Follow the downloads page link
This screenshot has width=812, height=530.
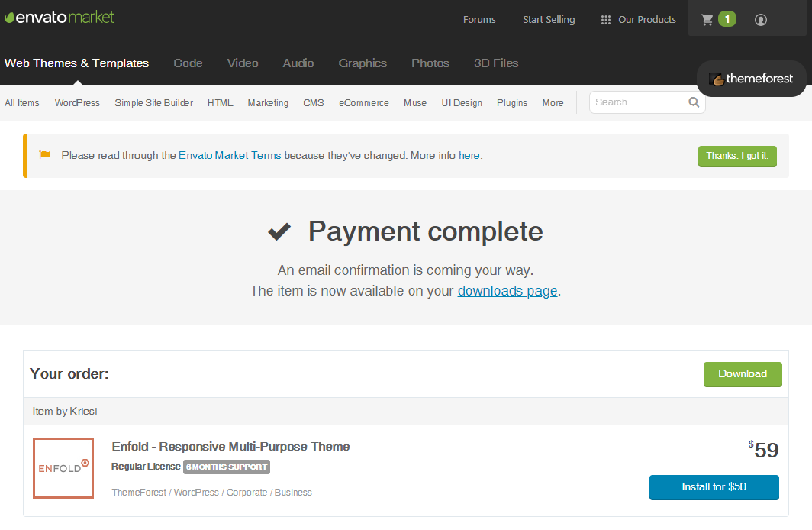pos(507,291)
